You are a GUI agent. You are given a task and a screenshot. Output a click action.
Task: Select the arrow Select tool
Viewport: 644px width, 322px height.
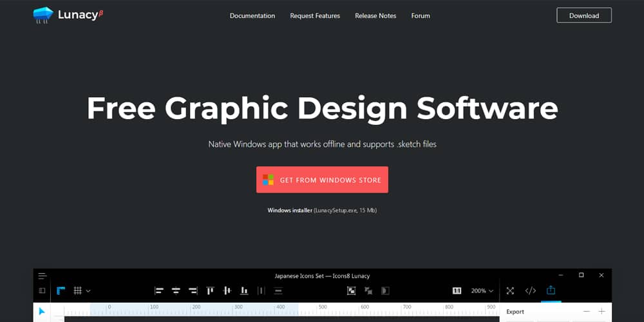[42, 312]
